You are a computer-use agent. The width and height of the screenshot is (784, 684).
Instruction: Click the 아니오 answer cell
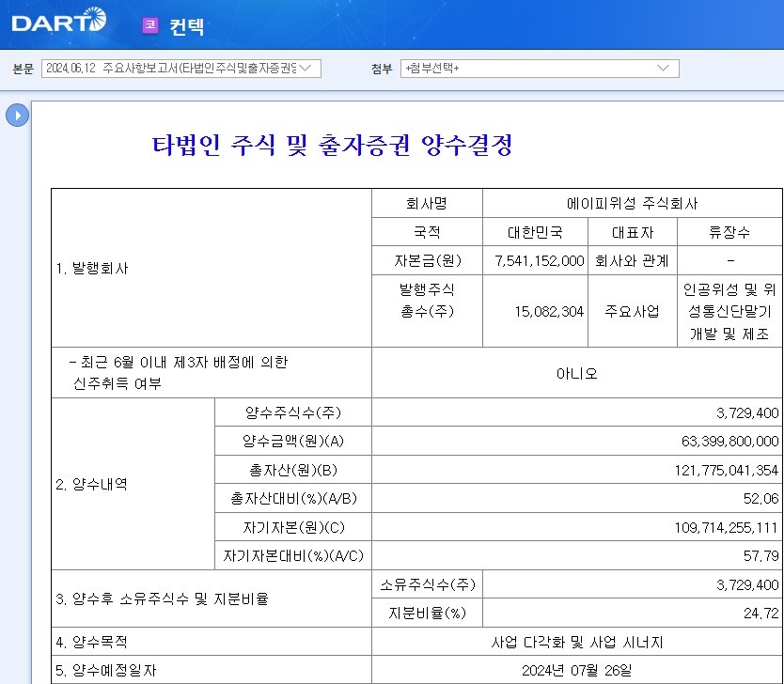(x=576, y=373)
